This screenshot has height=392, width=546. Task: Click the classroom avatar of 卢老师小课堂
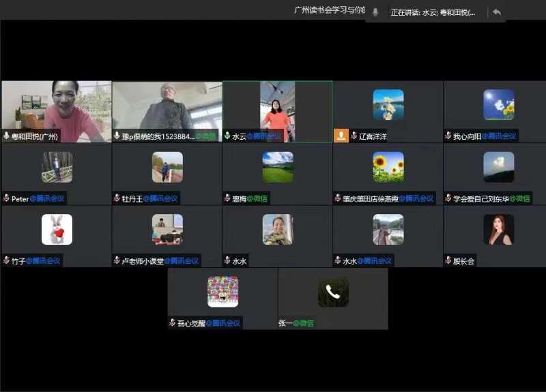click(x=167, y=229)
